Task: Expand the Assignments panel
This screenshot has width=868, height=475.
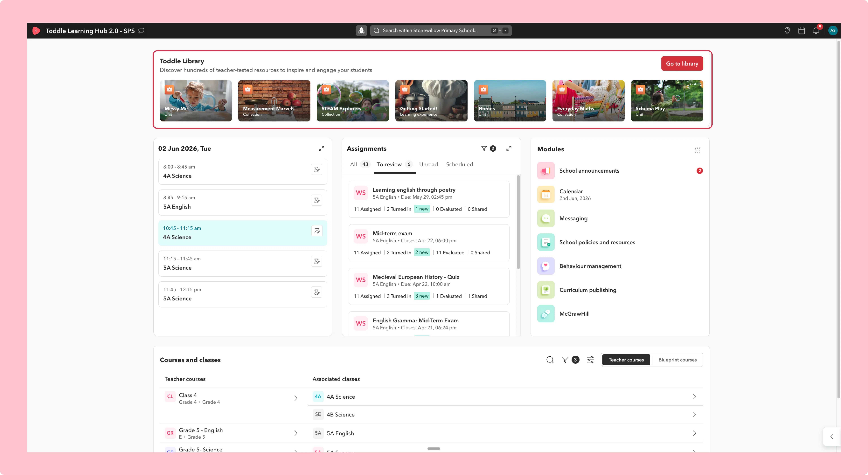Action: click(x=509, y=149)
